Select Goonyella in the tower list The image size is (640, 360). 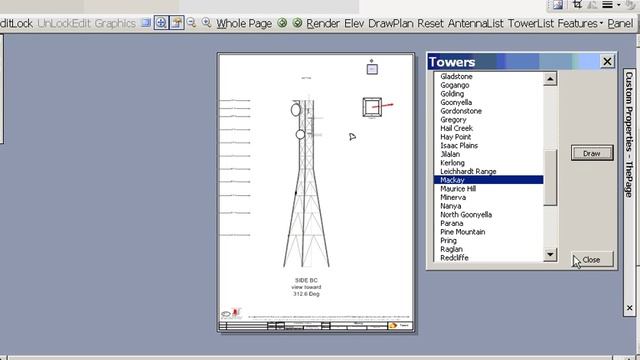(456, 102)
